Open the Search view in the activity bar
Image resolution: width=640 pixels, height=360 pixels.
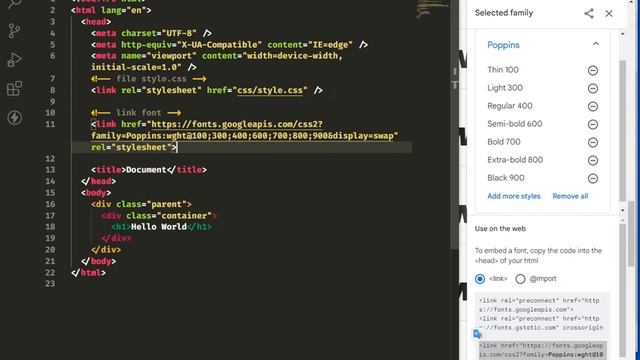click(x=15, y=4)
